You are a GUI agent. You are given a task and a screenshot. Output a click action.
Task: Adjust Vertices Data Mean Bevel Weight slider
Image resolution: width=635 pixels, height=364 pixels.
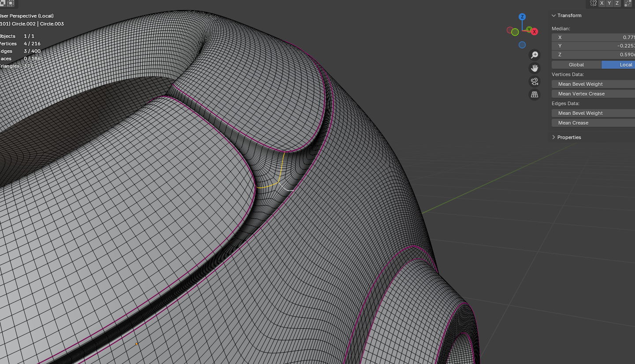pos(593,84)
